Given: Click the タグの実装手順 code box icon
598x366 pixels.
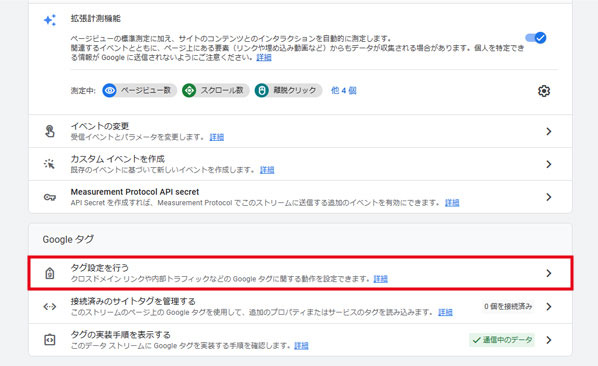Looking at the screenshot, I should click(50, 339).
